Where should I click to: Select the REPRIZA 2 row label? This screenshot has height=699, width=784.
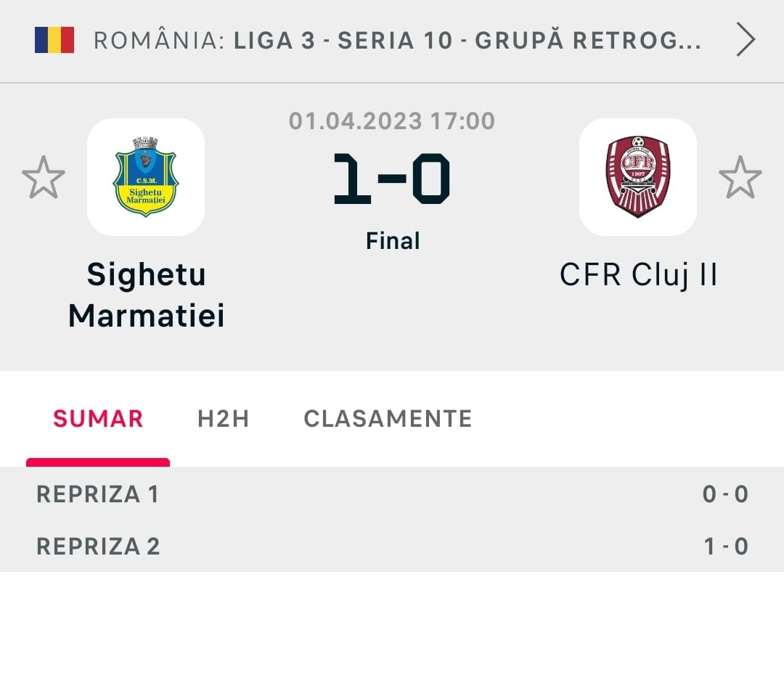[x=98, y=546]
